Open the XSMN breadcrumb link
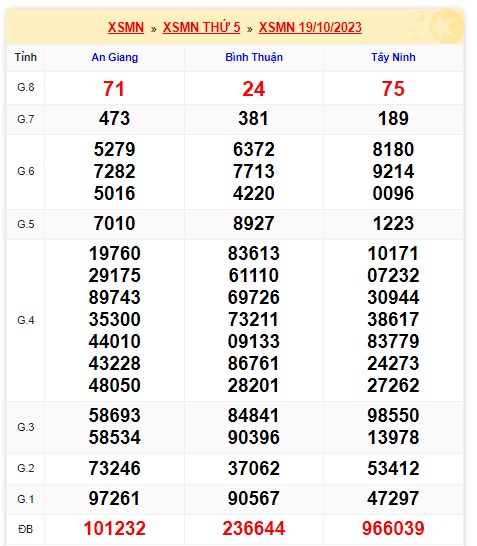 tap(126, 27)
